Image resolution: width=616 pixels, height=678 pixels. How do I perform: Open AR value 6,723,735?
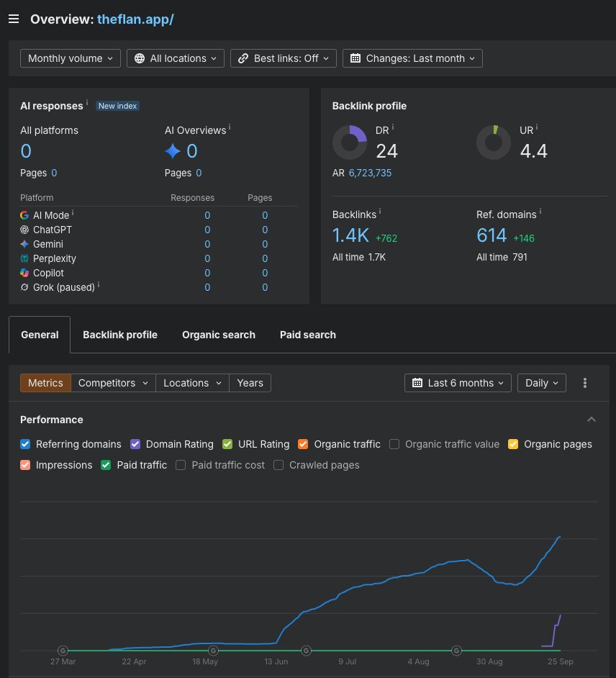click(x=370, y=173)
